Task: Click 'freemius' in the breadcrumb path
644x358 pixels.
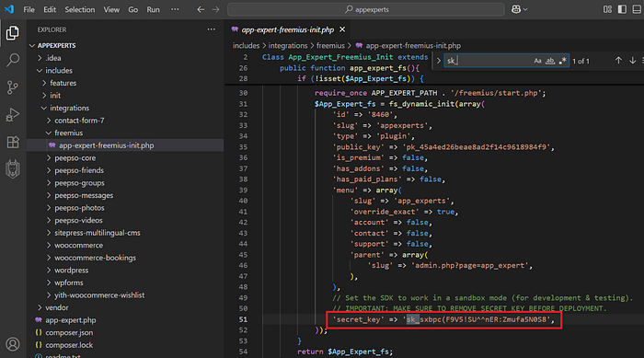Action: point(330,46)
